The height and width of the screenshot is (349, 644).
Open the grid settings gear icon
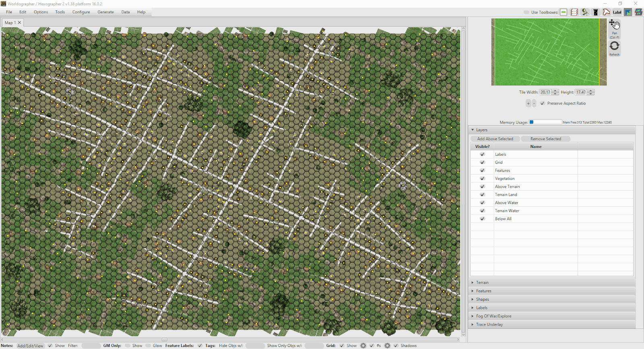(x=363, y=345)
